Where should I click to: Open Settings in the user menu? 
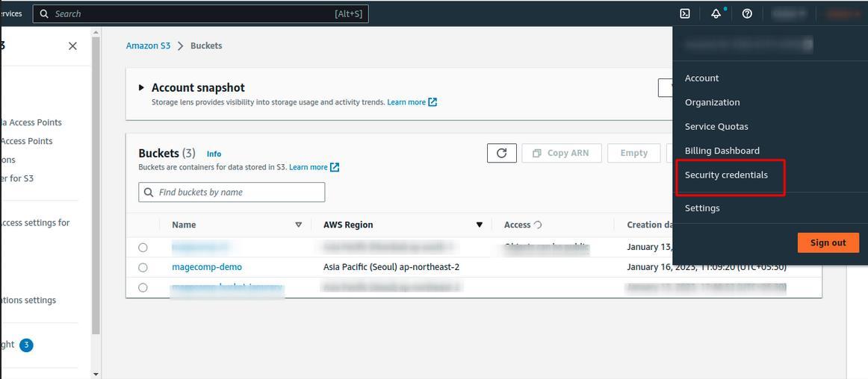click(702, 208)
